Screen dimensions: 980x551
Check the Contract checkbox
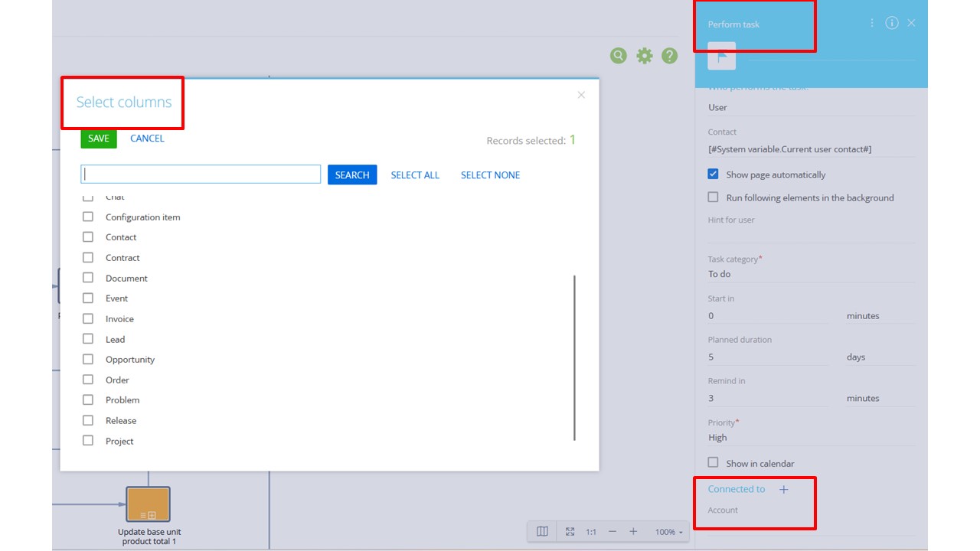(88, 257)
